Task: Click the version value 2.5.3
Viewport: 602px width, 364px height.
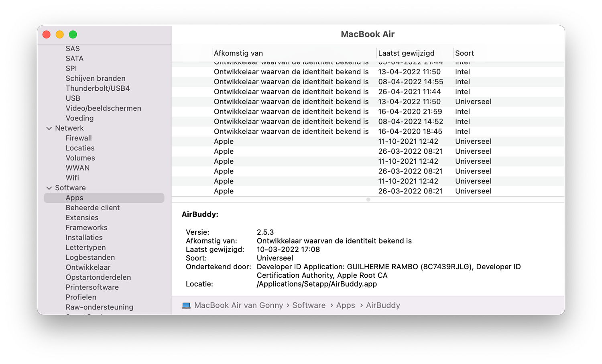Action: 265,232
